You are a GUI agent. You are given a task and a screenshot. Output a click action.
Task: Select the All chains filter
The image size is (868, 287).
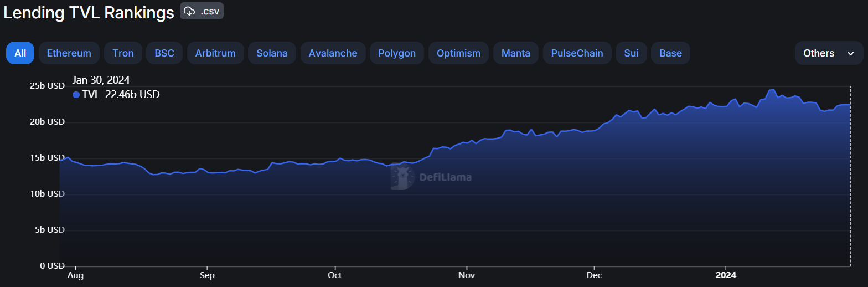(20, 53)
